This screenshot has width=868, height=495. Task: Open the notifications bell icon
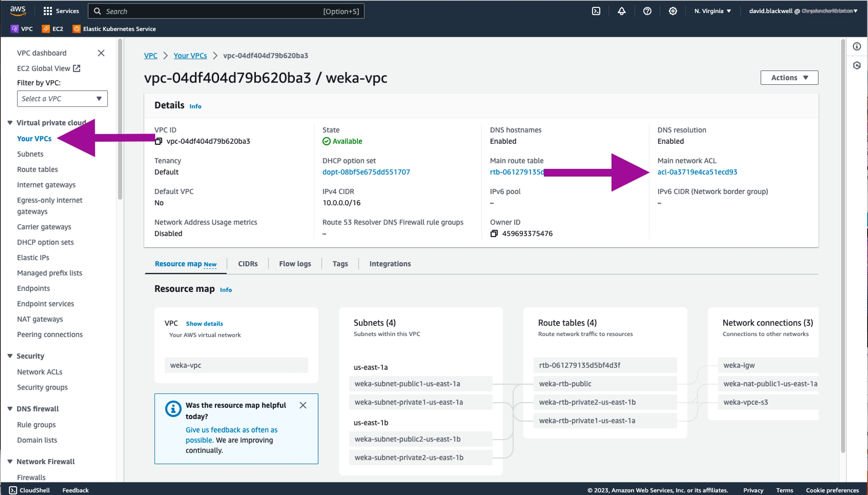tap(621, 11)
